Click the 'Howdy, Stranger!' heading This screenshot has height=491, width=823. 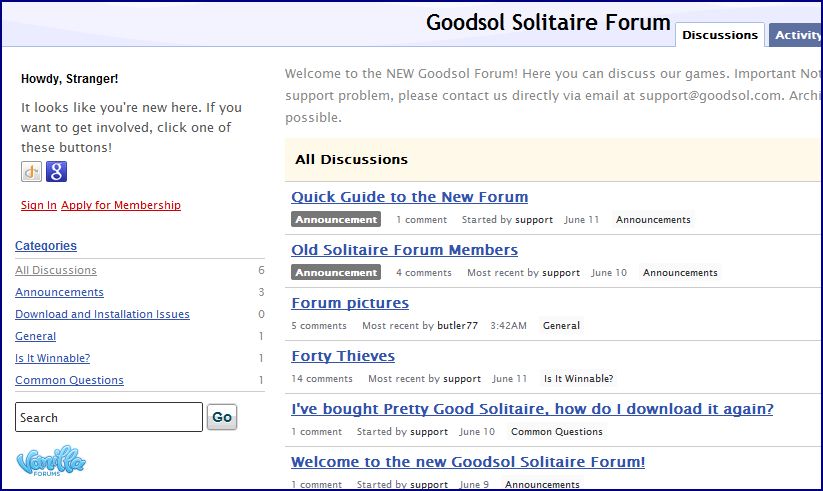(69, 79)
